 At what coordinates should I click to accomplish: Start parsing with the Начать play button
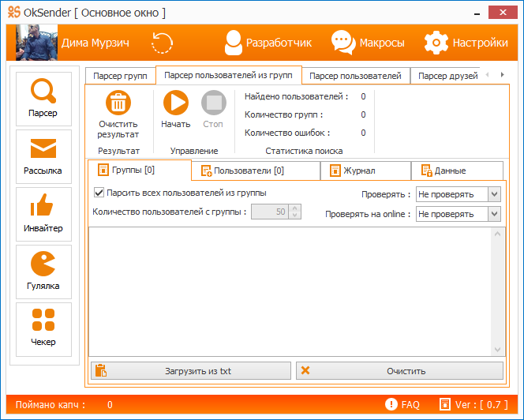point(176,103)
